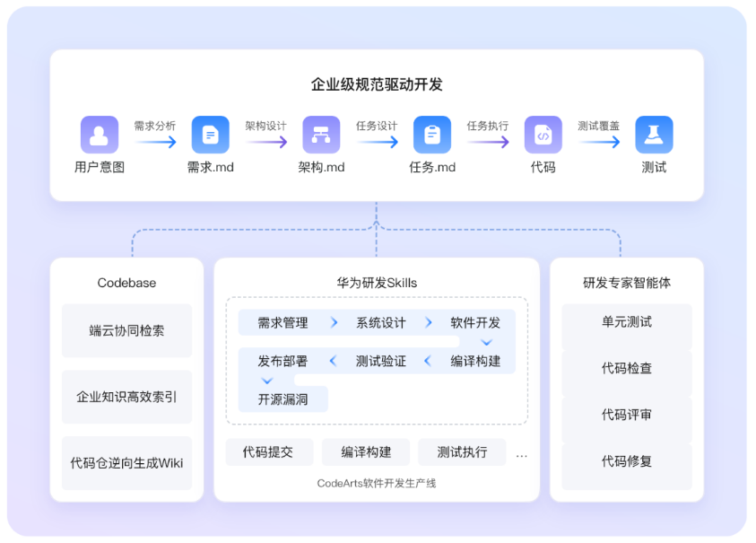The image size is (756, 543).
Task: Click the 需求分析 arrow caption
Action: click(x=155, y=126)
